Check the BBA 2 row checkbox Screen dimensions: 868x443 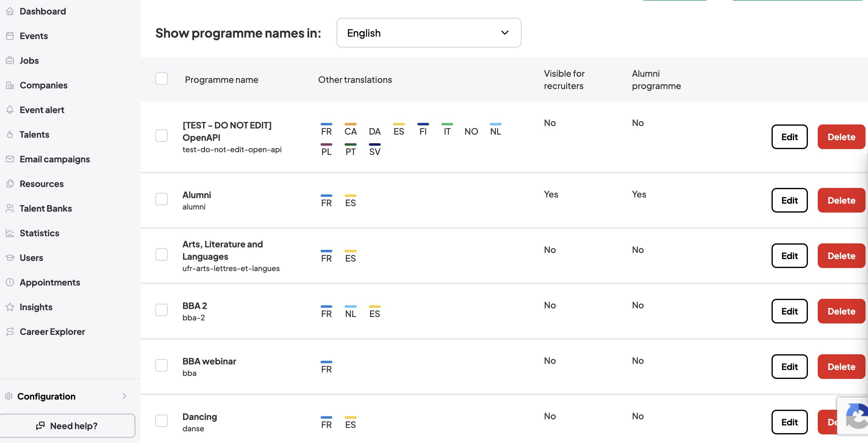(x=162, y=310)
